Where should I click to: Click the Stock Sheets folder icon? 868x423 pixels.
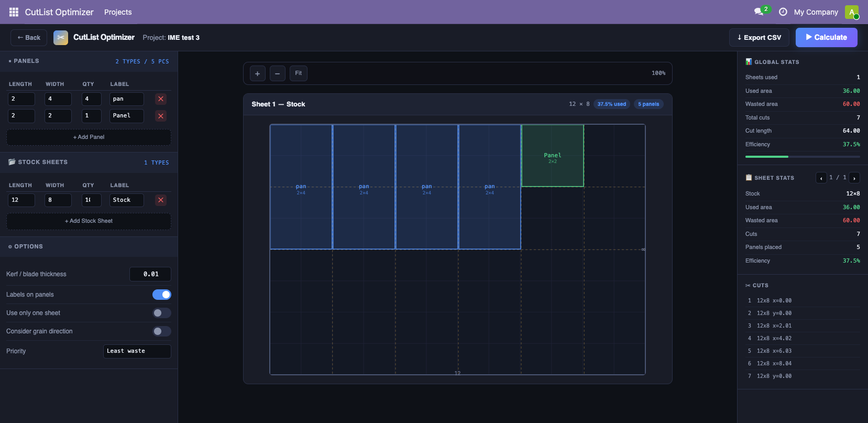click(x=12, y=162)
